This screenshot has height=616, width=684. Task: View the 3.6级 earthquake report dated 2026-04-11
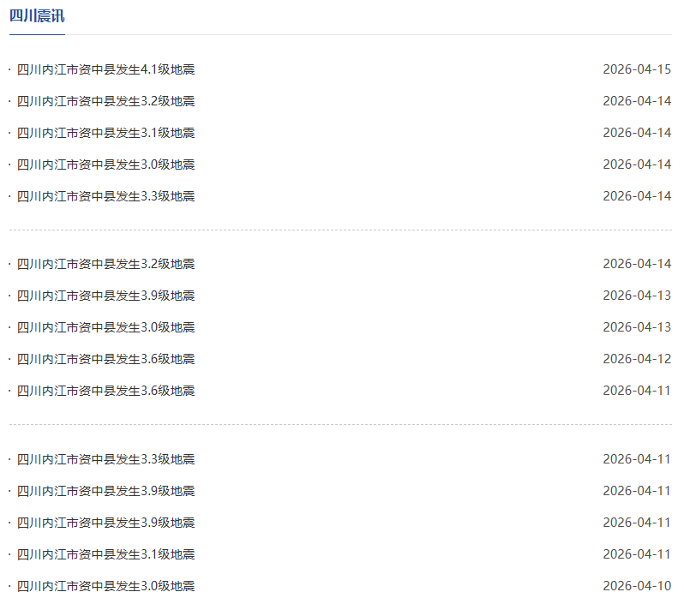coord(105,391)
